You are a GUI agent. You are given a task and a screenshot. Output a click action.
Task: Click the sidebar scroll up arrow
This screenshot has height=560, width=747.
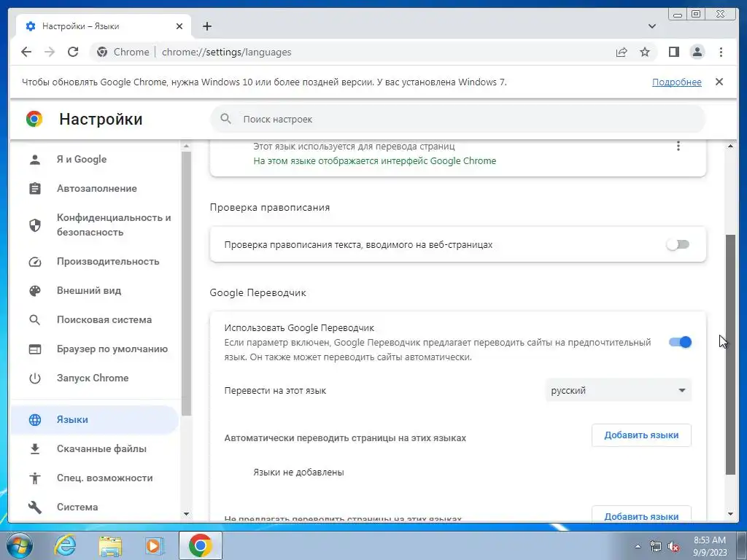186,146
